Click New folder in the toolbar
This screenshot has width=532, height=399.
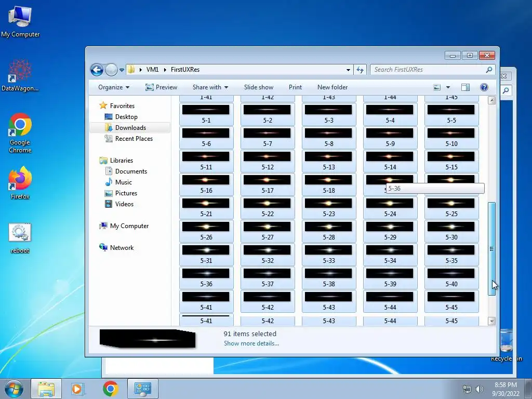[332, 87]
